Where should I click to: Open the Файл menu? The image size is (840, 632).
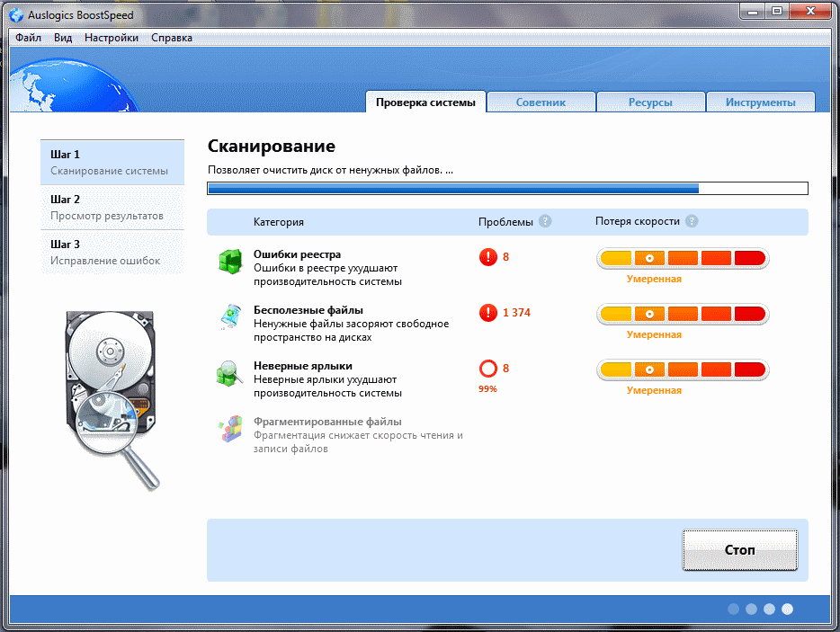(29, 38)
